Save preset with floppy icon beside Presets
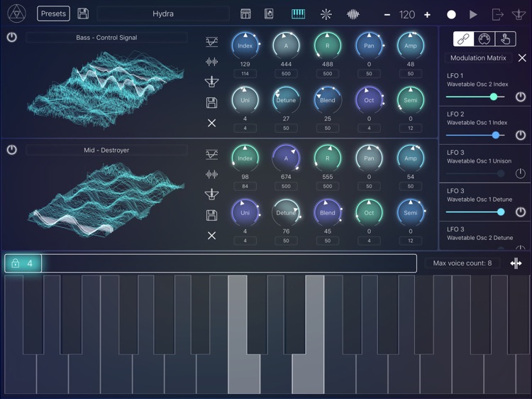The image size is (532, 399). click(83, 13)
